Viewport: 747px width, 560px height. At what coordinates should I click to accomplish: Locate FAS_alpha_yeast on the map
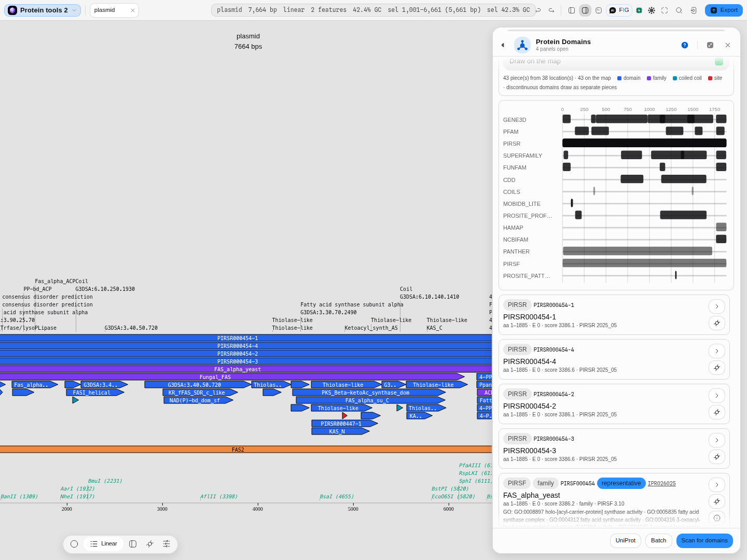pos(717,501)
